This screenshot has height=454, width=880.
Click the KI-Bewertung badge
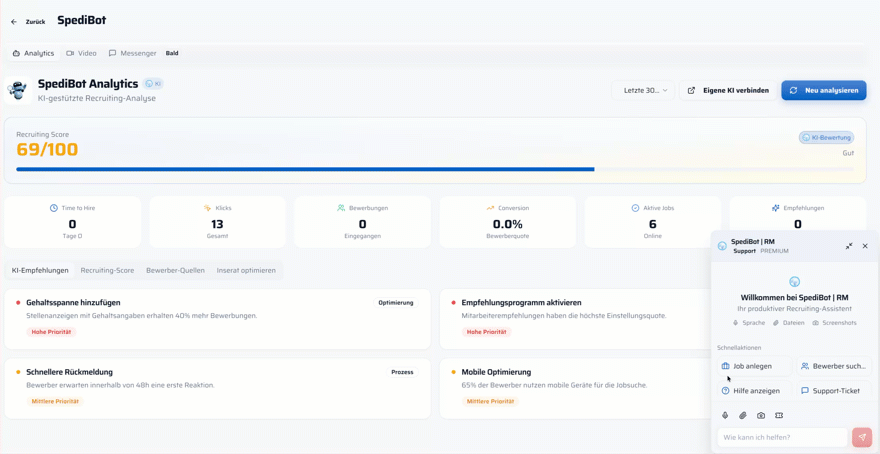[826, 137]
